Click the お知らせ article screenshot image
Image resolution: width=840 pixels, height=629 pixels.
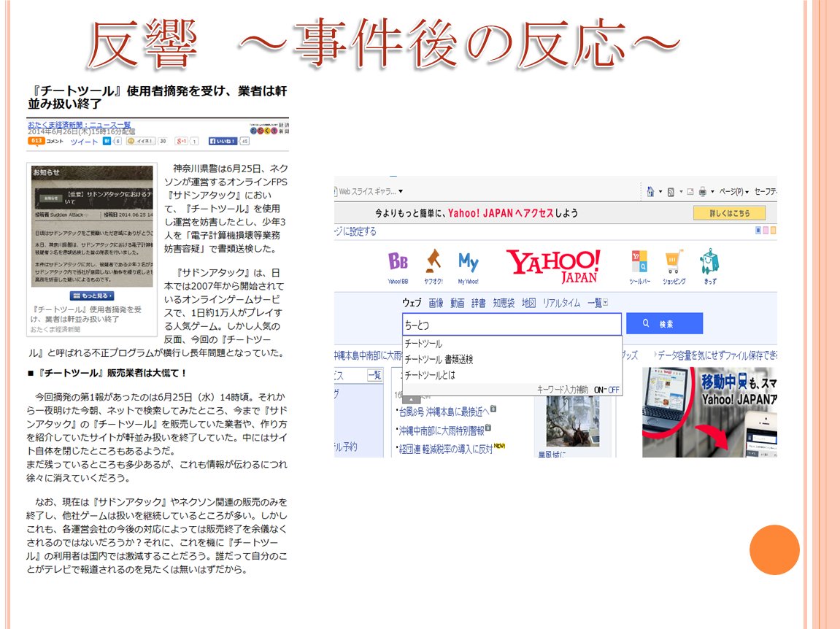(x=92, y=225)
